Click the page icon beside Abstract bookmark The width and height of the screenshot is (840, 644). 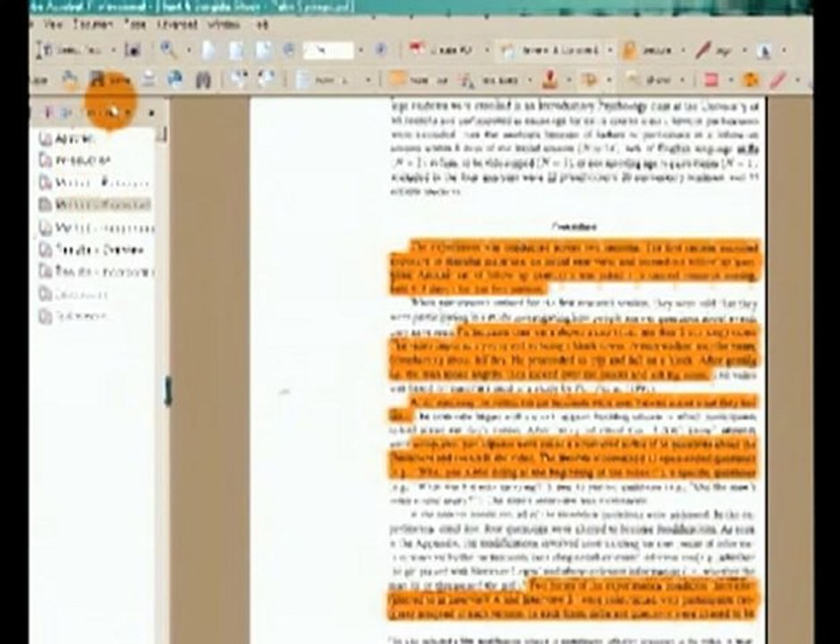click(x=46, y=139)
